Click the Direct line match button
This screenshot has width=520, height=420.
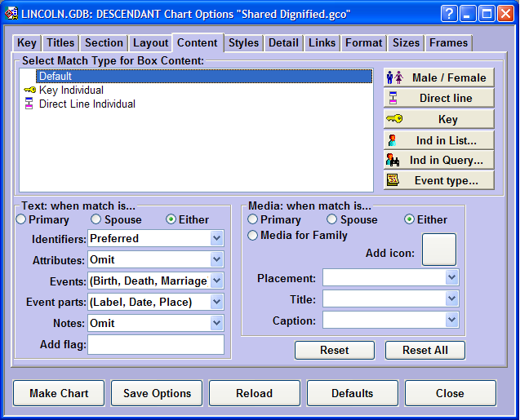(438, 98)
